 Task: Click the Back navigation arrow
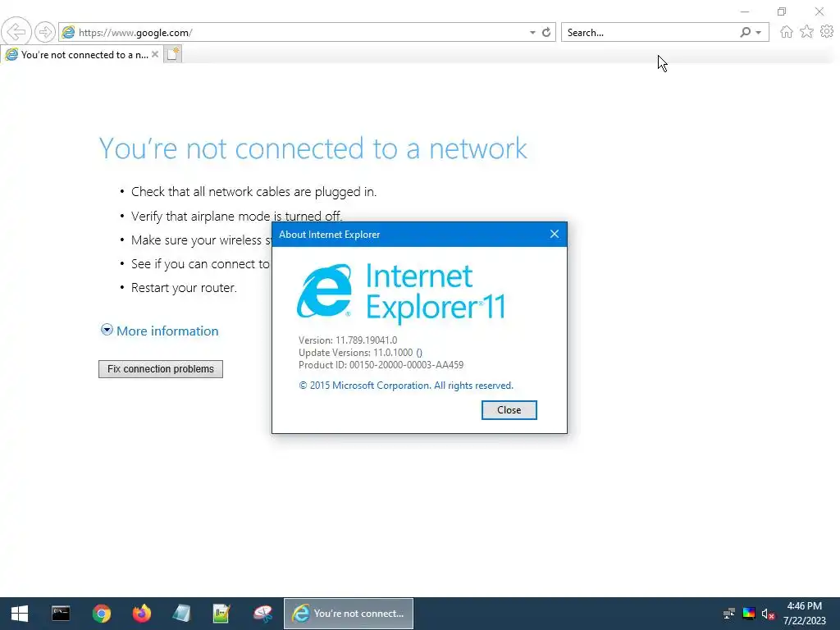tap(16, 32)
